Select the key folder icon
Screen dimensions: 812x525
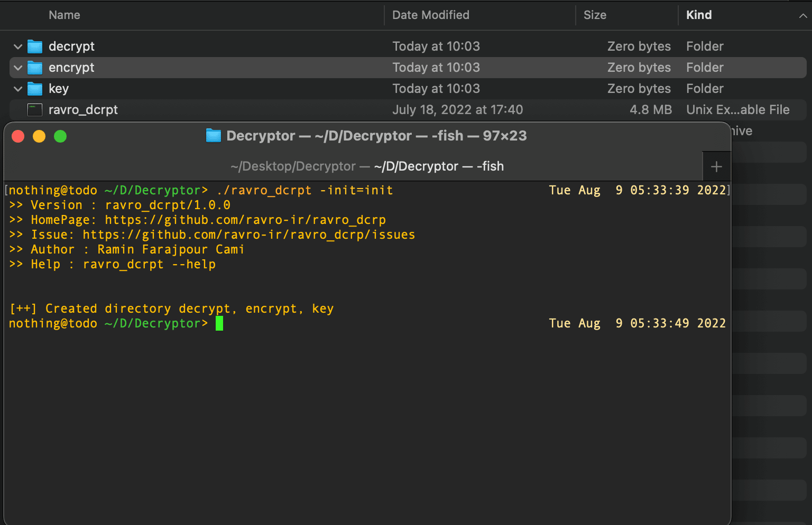[35, 89]
